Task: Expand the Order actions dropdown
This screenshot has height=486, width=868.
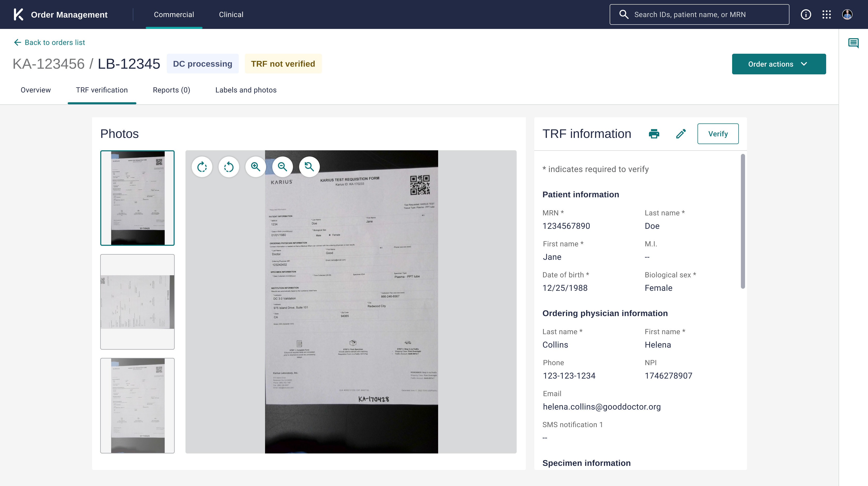Action: tap(779, 64)
